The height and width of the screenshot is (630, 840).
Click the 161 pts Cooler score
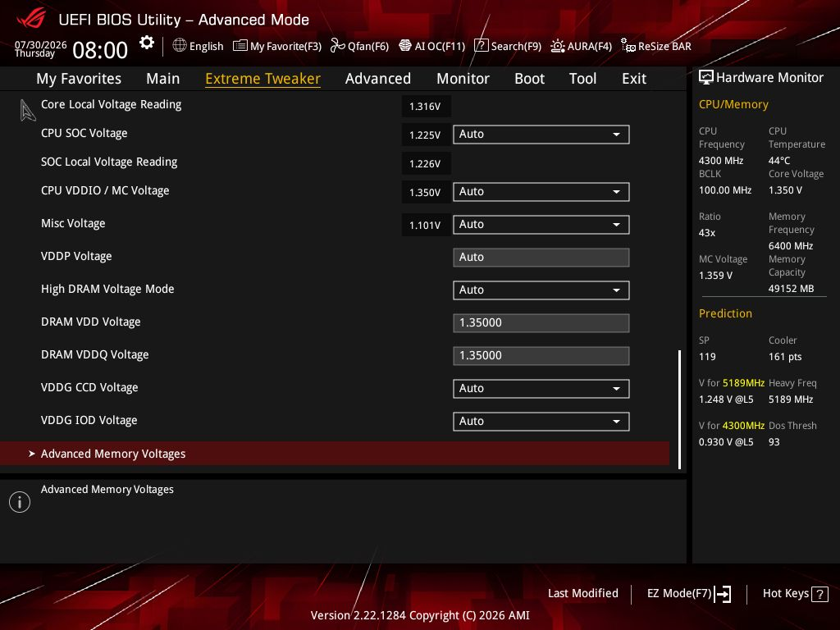(785, 357)
